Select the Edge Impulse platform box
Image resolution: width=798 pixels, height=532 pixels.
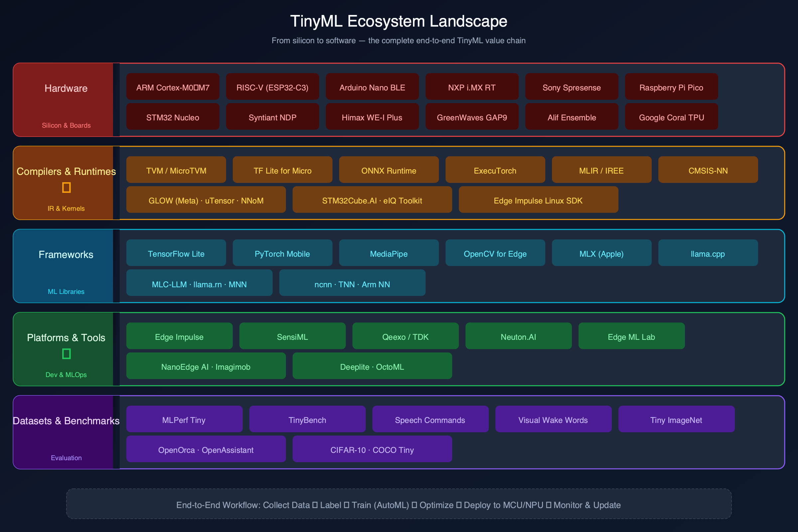click(x=180, y=336)
